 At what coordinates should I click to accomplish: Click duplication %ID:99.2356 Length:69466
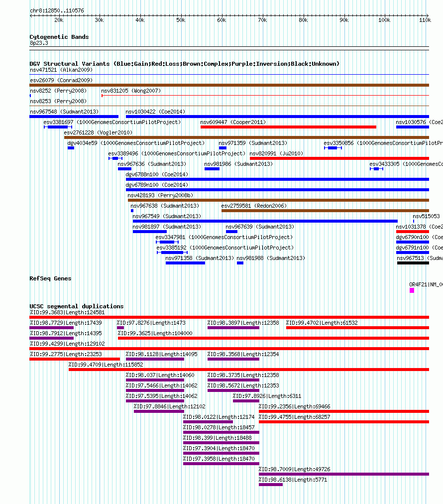pos(294,406)
